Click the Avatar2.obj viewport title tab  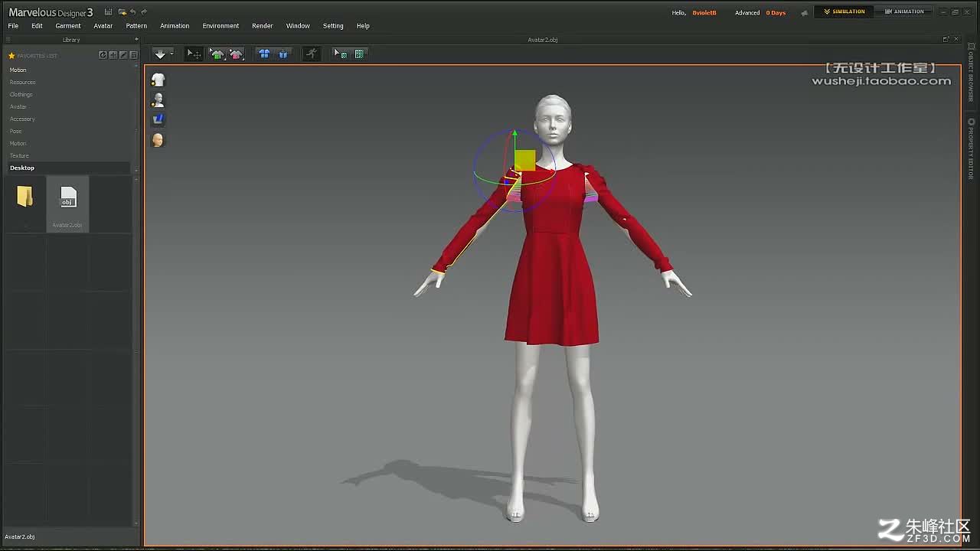click(x=543, y=39)
